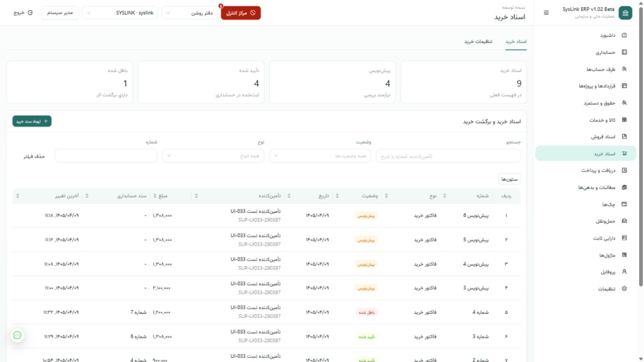The height and width of the screenshot is (362, 644).
Task: Click in جستجو search input field
Action: click(x=448, y=156)
